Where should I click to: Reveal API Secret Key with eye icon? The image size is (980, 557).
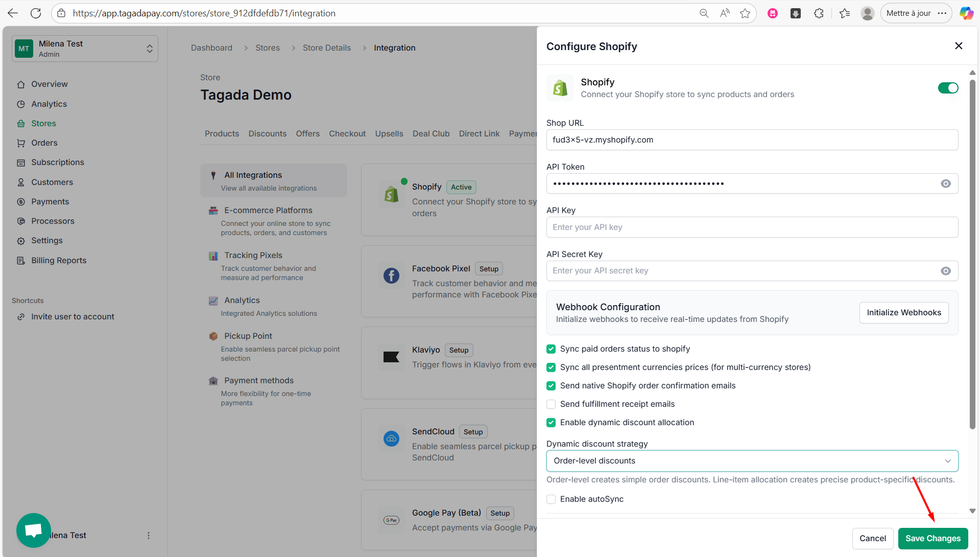(x=946, y=271)
